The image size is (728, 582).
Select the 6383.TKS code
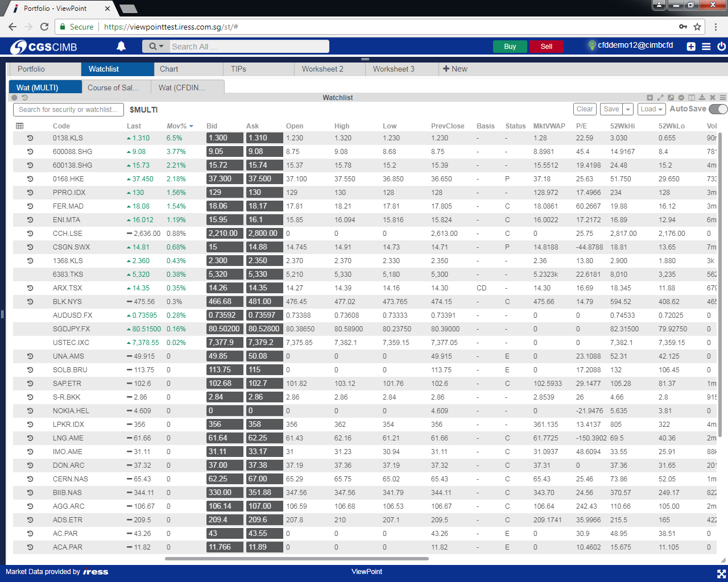pos(68,275)
